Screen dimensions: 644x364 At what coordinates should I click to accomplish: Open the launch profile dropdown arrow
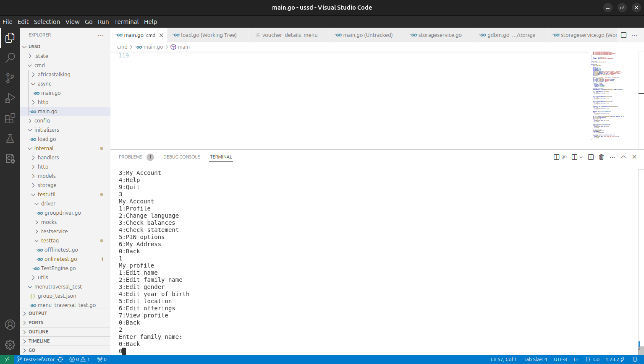point(581,157)
